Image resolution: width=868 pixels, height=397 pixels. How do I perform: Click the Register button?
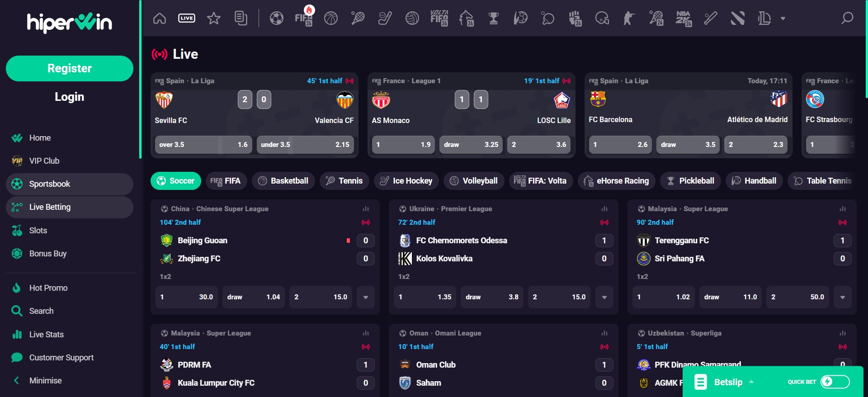coord(70,68)
